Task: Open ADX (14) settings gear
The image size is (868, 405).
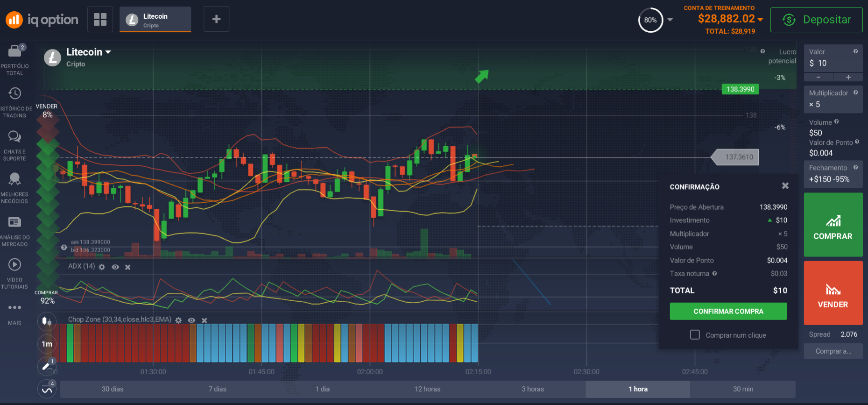Action: pos(102,267)
